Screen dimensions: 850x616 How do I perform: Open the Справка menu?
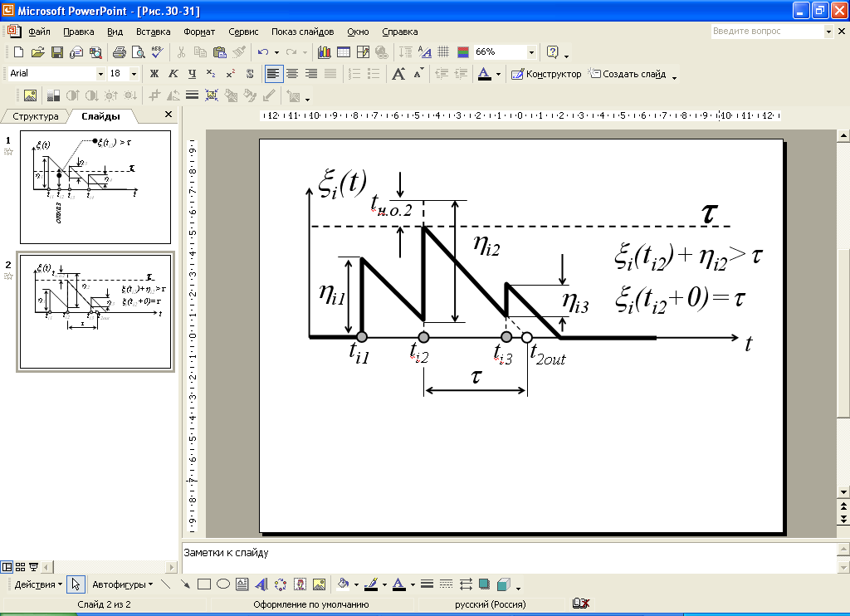(399, 32)
